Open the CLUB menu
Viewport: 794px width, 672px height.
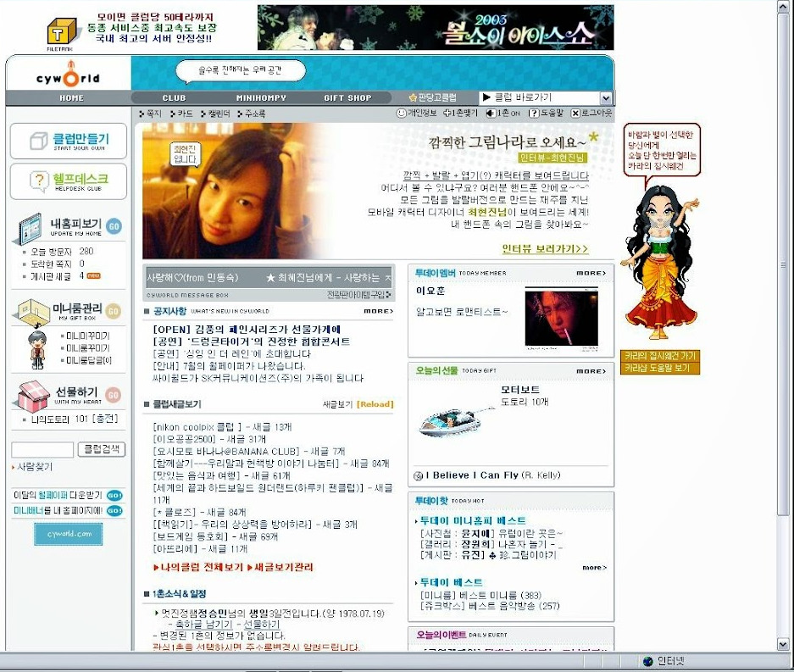pos(175,98)
